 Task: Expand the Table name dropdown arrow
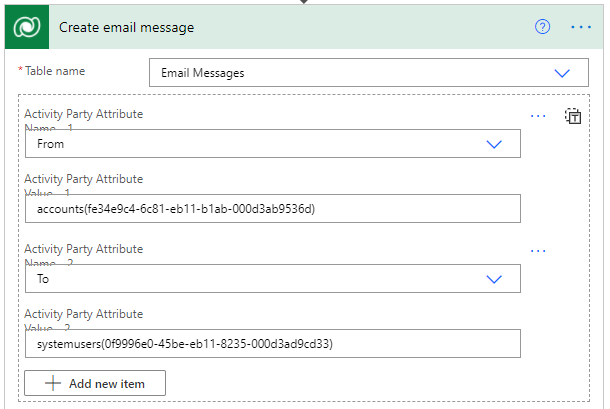pos(562,73)
